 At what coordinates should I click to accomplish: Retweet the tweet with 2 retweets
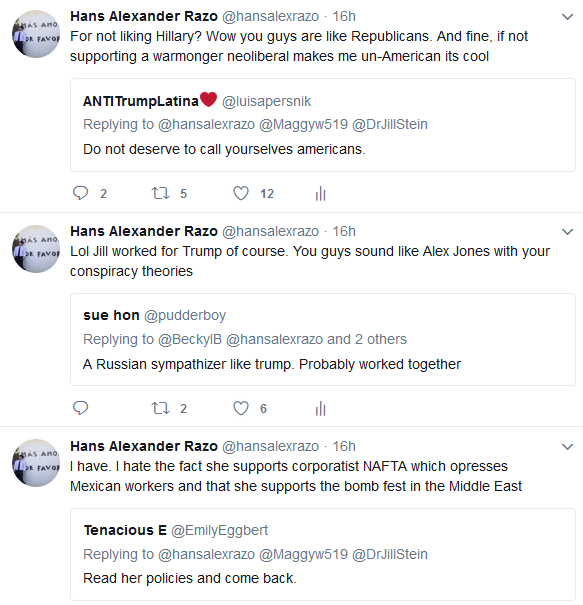click(160, 408)
